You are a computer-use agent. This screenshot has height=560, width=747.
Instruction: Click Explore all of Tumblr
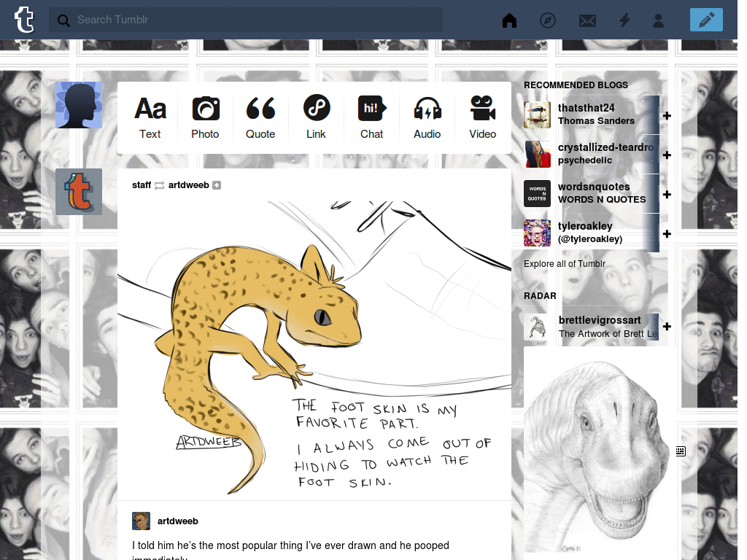click(565, 264)
